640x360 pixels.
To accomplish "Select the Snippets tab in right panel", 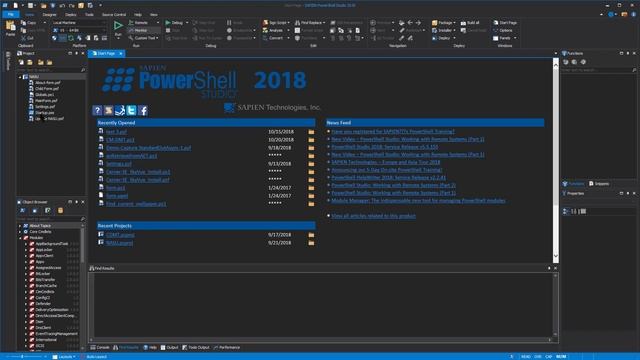I will point(599,184).
